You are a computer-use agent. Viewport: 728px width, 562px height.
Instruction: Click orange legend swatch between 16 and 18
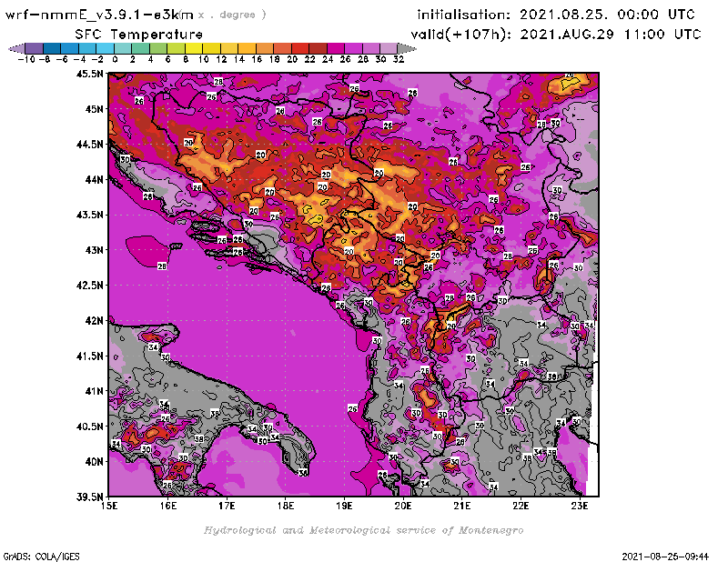coord(265,48)
